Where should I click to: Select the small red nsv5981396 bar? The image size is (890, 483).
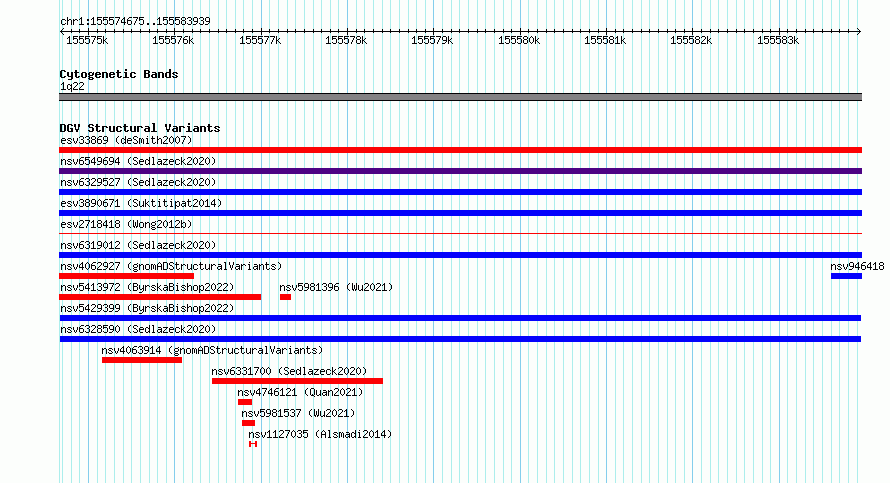(x=286, y=297)
